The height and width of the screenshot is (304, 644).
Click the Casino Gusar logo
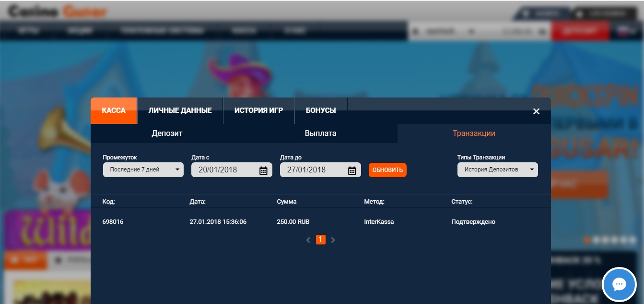(x=58, y=11)
